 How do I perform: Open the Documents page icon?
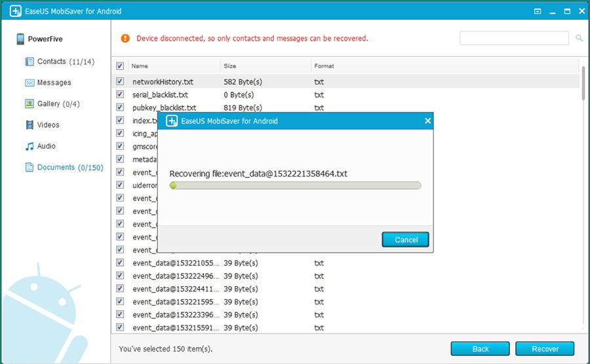click(x=29, y=167)
